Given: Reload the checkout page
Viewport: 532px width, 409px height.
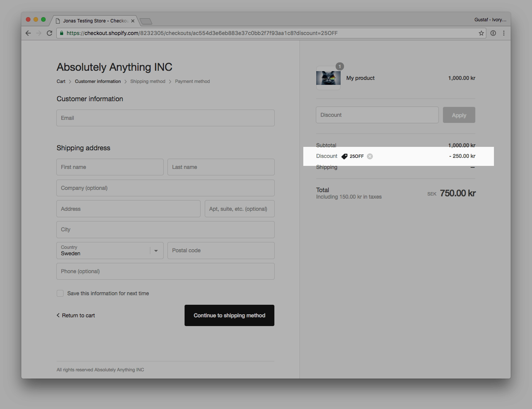Looking at the screenshot, I should (49, 33).
